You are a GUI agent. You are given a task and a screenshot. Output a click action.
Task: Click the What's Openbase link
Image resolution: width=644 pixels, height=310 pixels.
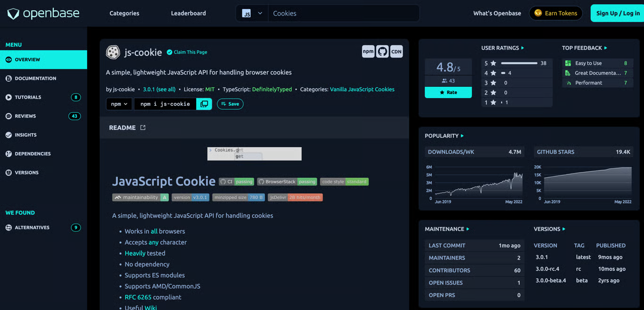tap(497, 13)
